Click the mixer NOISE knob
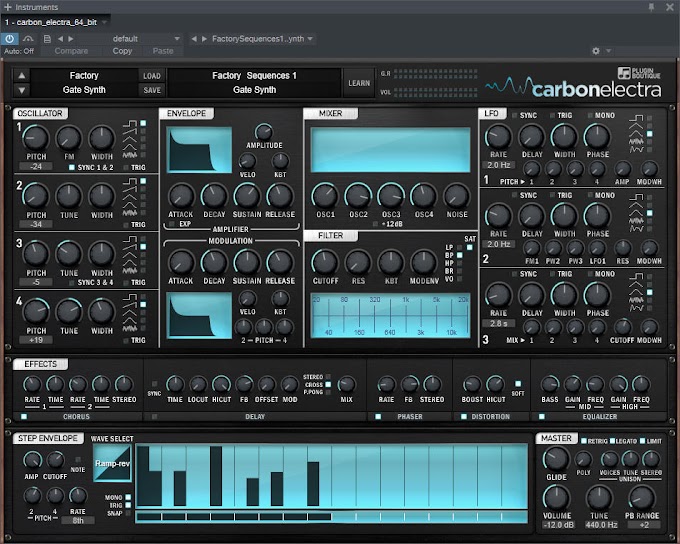Viewport: 680px width, 544px height. click(457, 197)
